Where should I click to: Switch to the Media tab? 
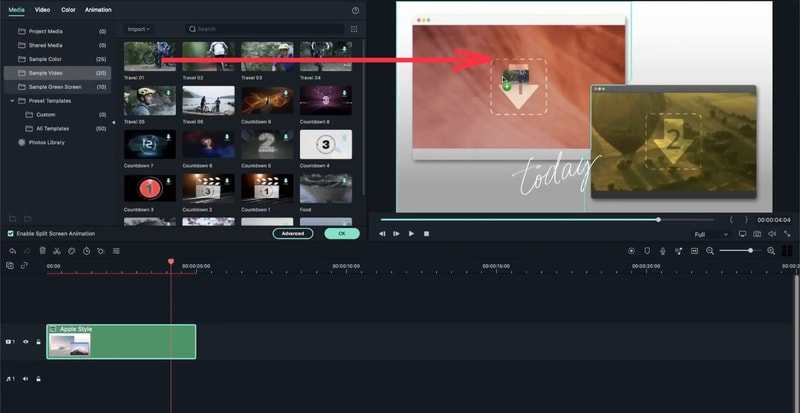pos(16,10)
